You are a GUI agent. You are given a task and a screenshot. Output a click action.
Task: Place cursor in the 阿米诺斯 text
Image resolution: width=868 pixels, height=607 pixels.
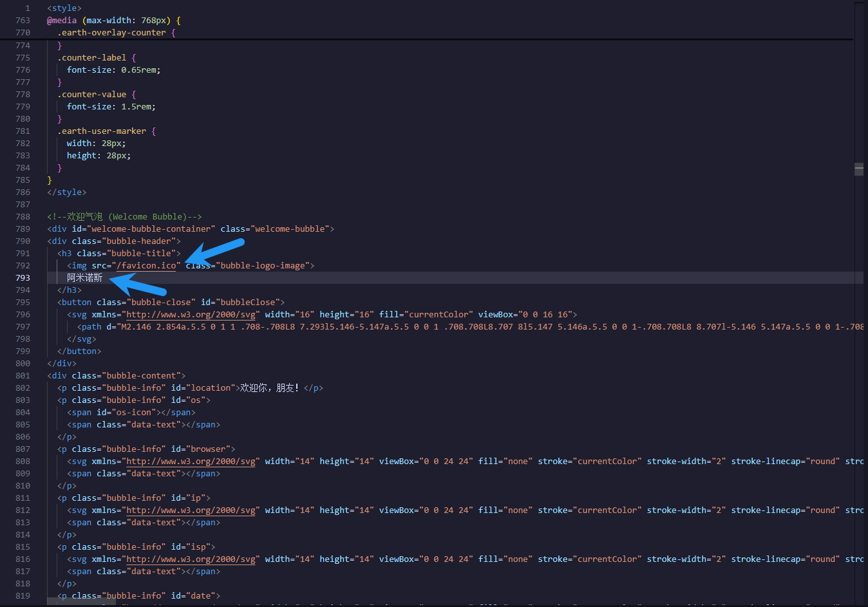[x=84, y=278]
